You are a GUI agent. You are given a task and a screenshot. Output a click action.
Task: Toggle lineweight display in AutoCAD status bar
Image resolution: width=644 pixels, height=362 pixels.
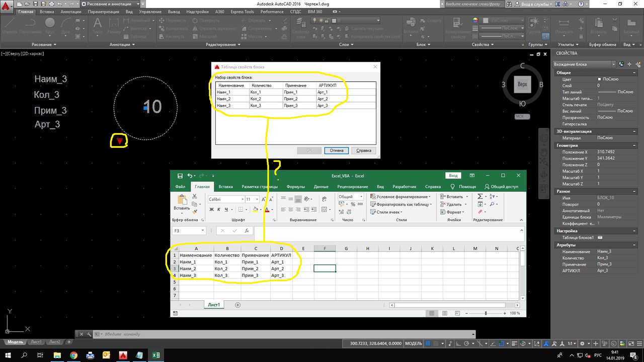click(515, 343)
